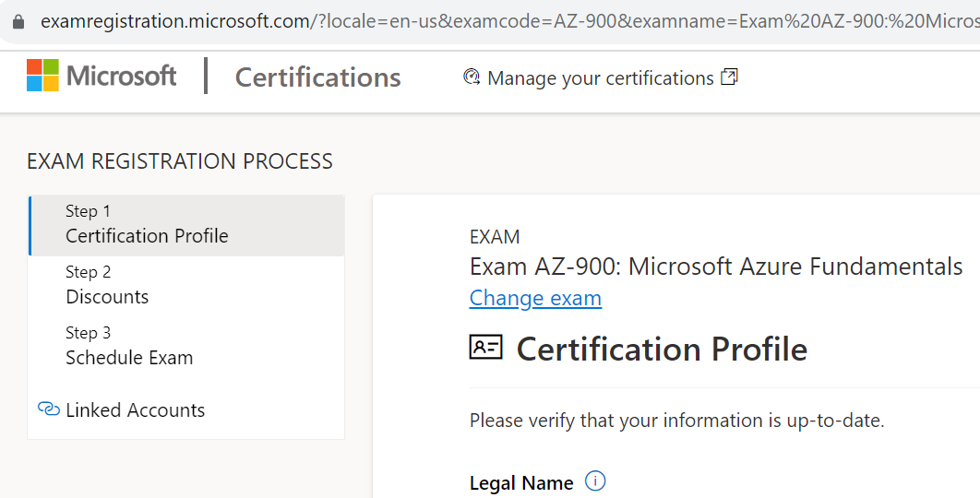Click the Certifications header title
This screenshot has height=498, width=980.
pos(317,77)
